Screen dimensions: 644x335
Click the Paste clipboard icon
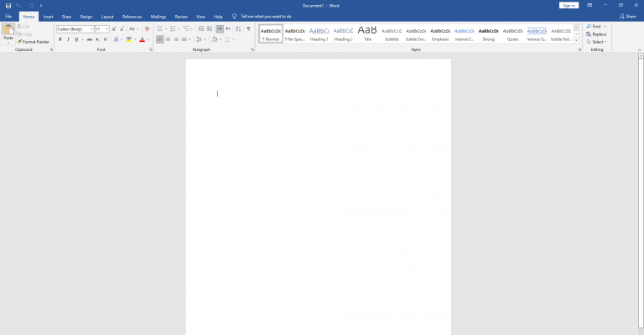pos(8,30)
